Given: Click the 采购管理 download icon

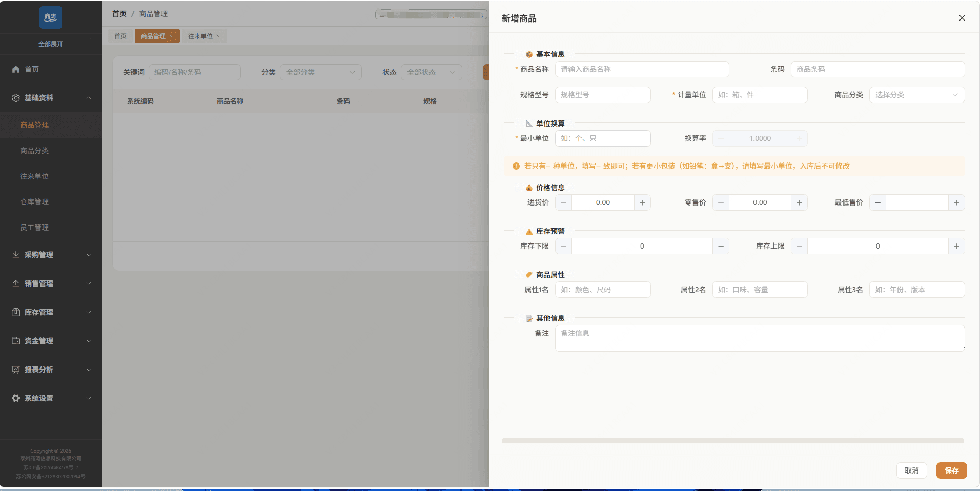Looking at the screenshot, I should [16, 255].
